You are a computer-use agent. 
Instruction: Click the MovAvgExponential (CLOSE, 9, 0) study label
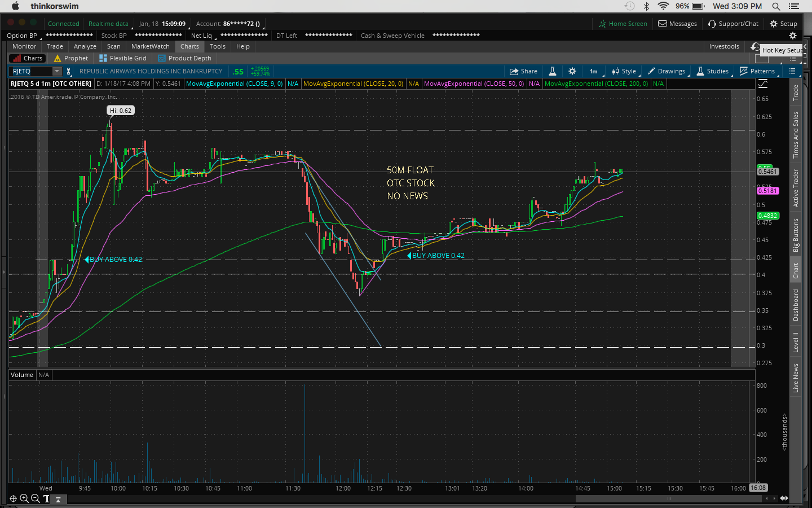point(235,84)
